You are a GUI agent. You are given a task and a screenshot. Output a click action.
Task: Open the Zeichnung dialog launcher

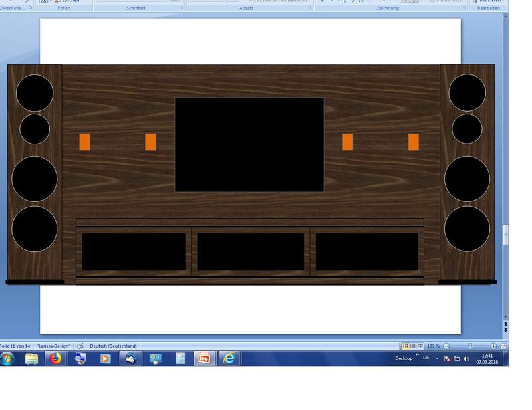pos(465,8)
